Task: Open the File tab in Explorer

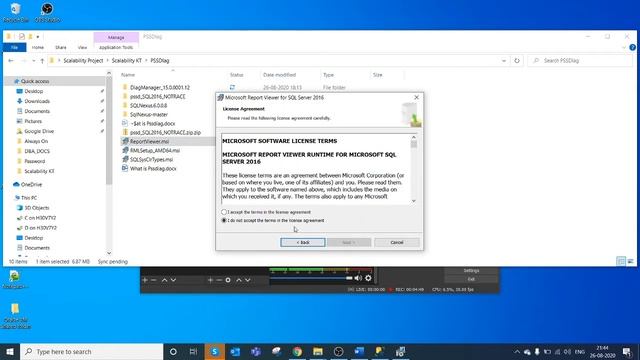Action: [x=14, y=47]
